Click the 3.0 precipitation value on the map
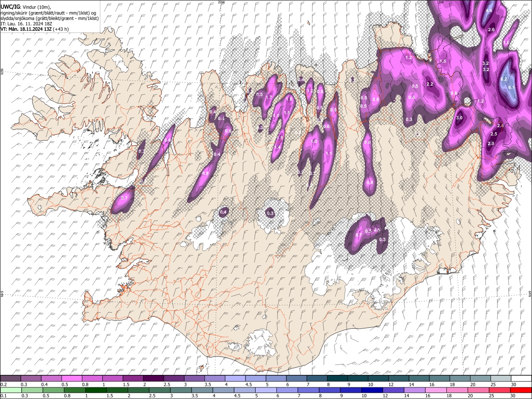This screenshot has height=399, width=532. [459, 118]
